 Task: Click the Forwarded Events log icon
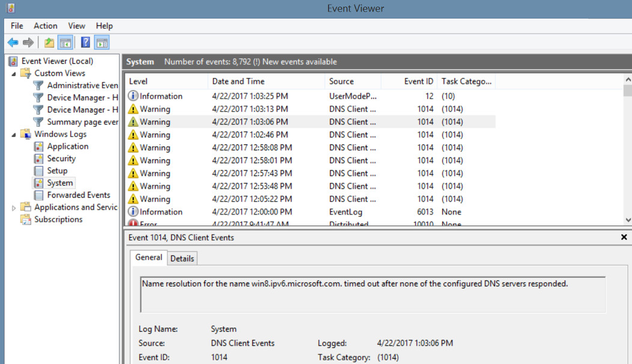(x=38, y=195)
